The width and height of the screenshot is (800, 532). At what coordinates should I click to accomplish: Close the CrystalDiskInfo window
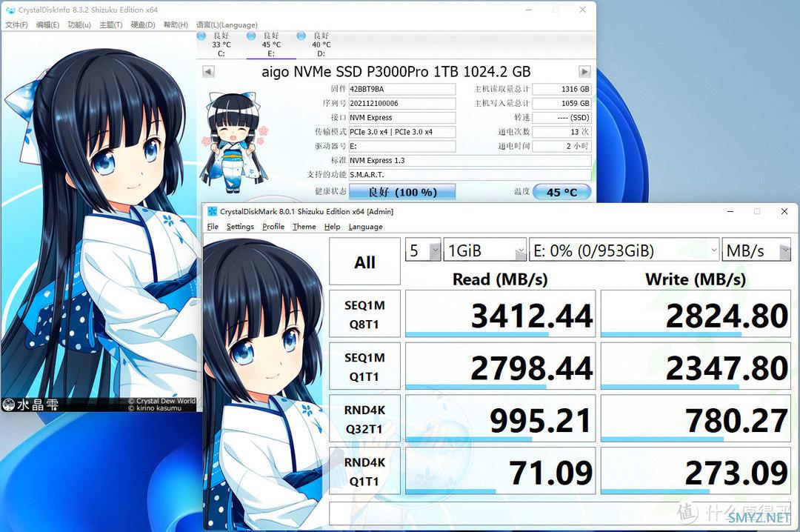(582, 10)
